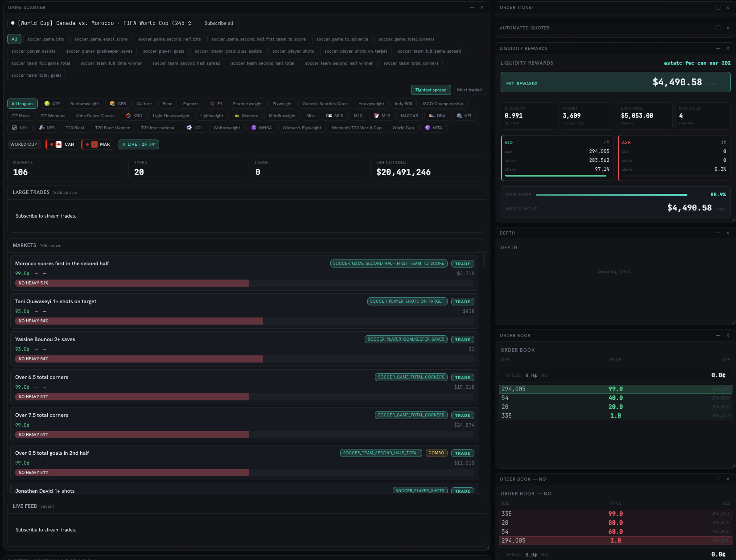Click the Your Share 88.9% progress bar
Screen dimensions: 736x560
[x=611, y=195]
